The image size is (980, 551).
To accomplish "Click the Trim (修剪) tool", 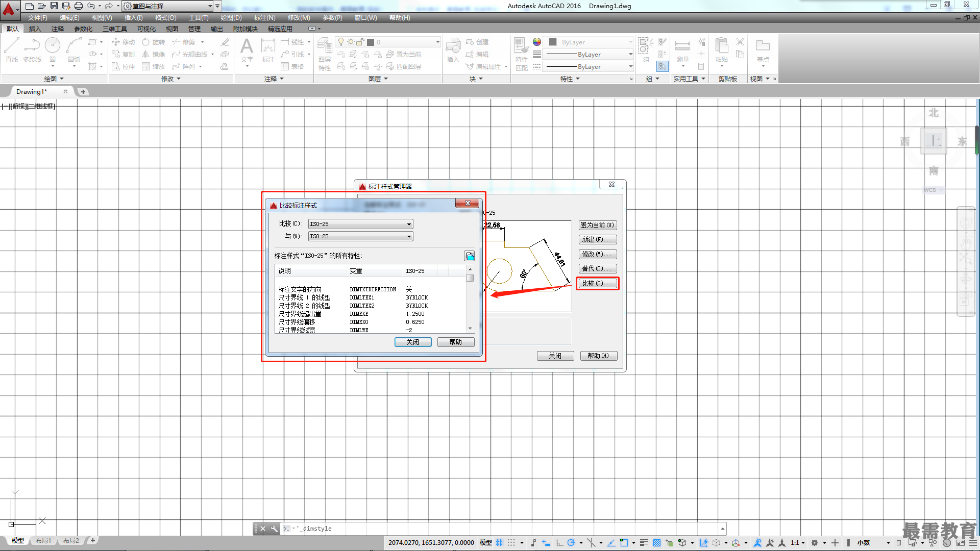I will (x=184, y=42).
